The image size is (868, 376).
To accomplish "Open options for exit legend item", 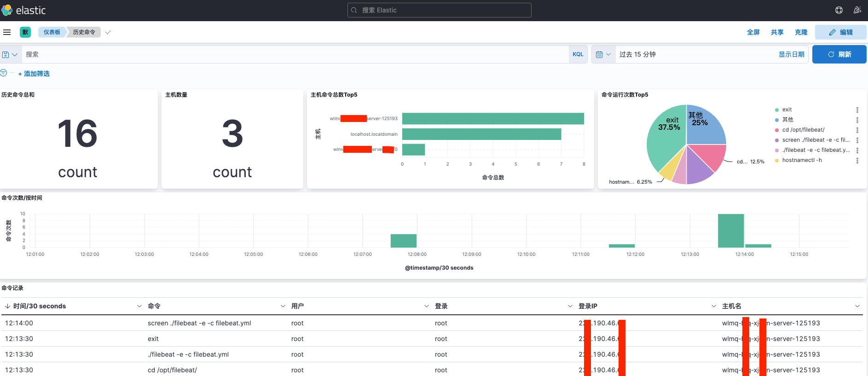I will click(x=857, y=110).
